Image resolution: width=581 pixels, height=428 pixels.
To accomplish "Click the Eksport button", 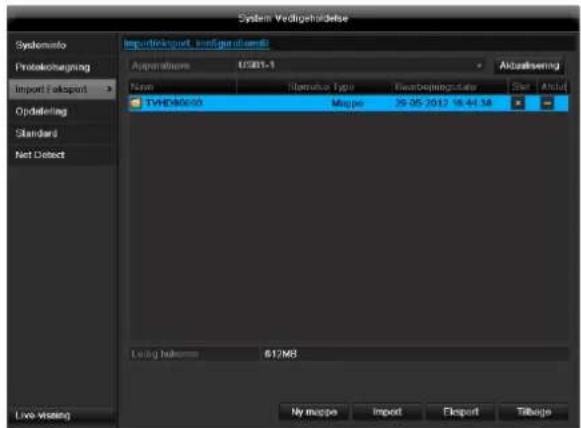I will (x=461, y=412).
